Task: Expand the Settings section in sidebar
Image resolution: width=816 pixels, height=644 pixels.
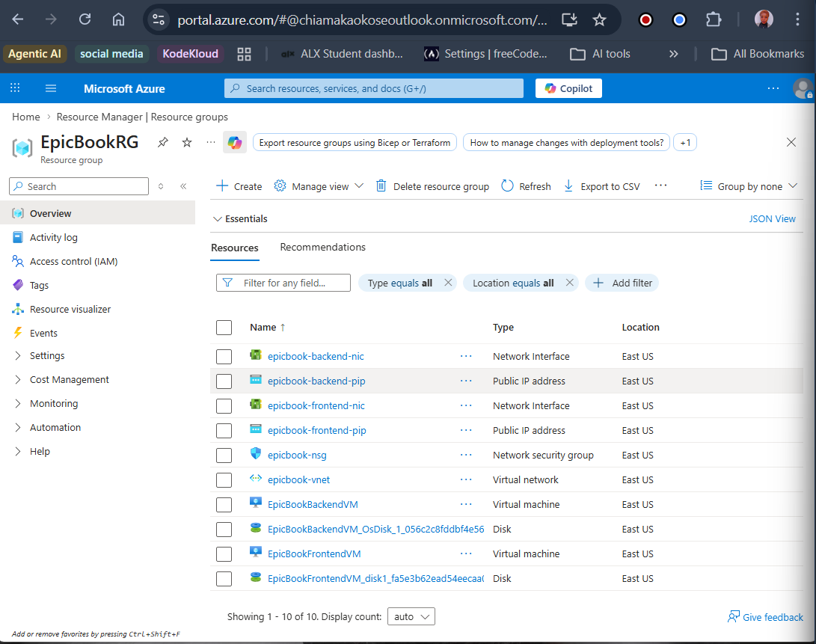Action: coord(18,355)
